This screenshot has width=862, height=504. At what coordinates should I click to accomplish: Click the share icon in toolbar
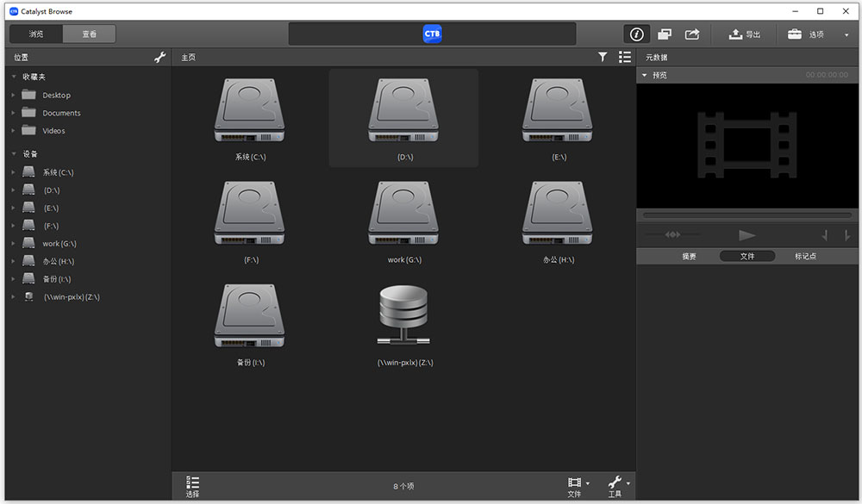(692, 34)
